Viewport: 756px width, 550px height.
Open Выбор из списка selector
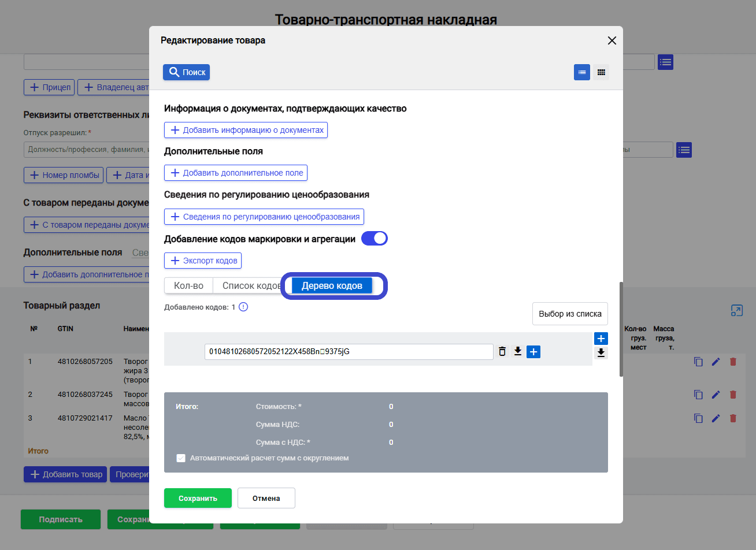coord(570,314)
